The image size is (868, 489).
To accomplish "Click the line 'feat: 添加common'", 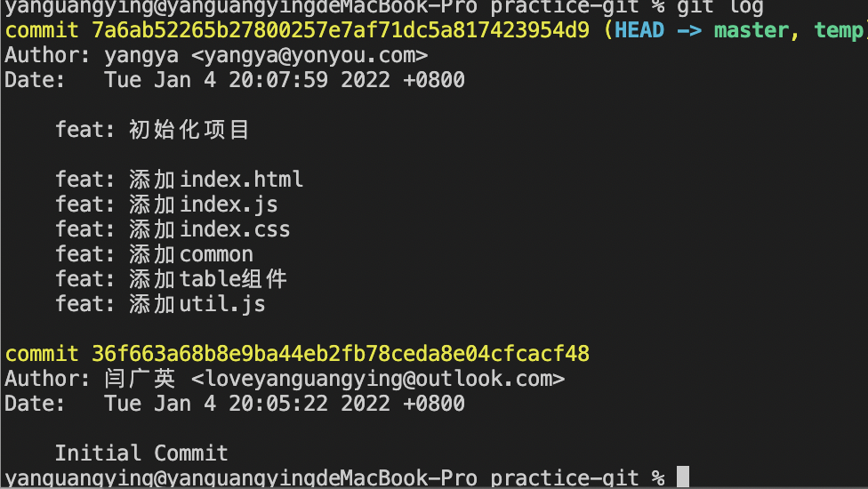I will tap(154, 254).
